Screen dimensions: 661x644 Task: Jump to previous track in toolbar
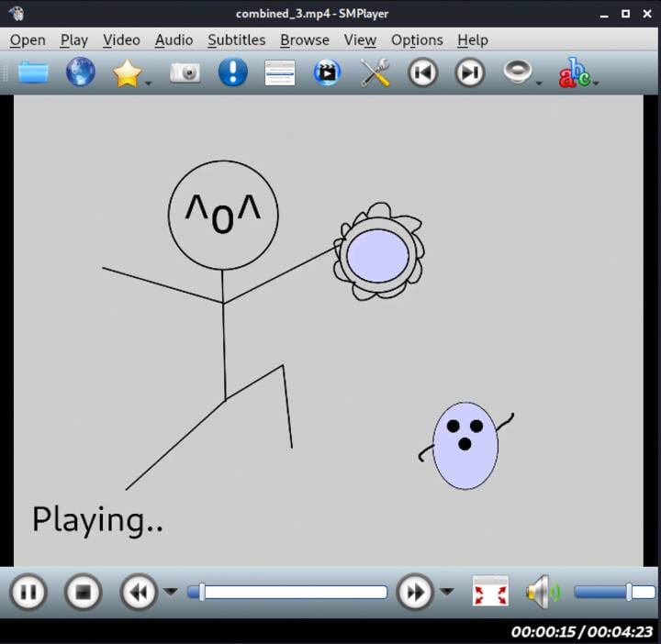[422, 72]
